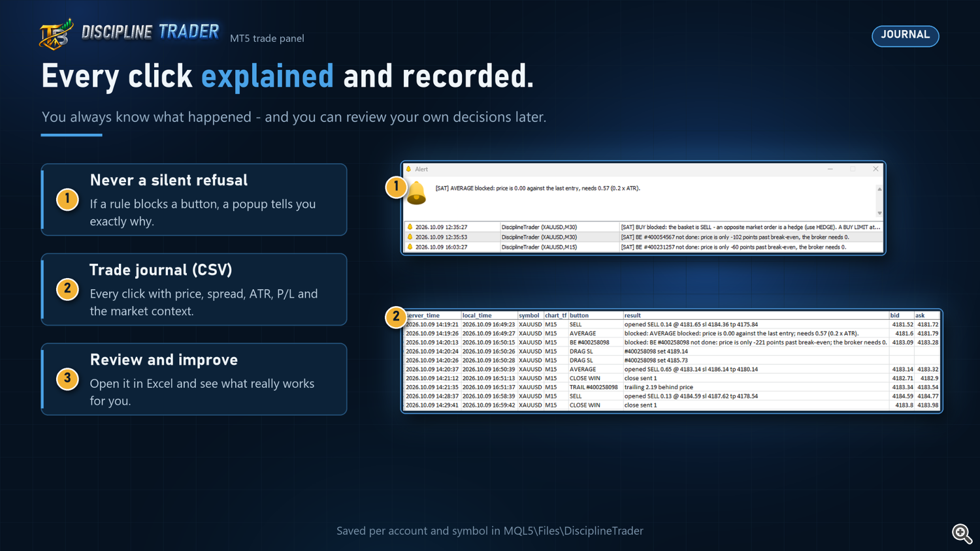Screen dimensions: 980x551
Task: Minimize the Alert window
Action: pyautogui.click(x=830, y=169)
